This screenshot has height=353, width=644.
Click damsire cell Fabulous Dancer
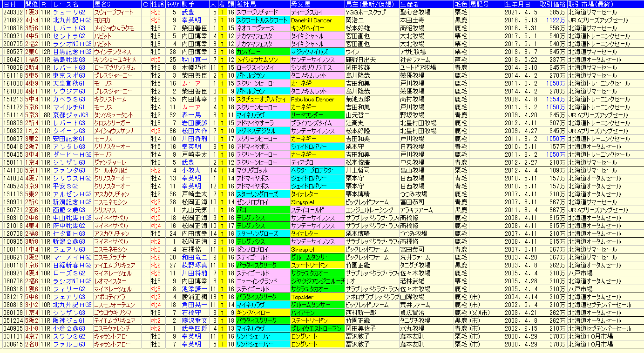[317, 100]
